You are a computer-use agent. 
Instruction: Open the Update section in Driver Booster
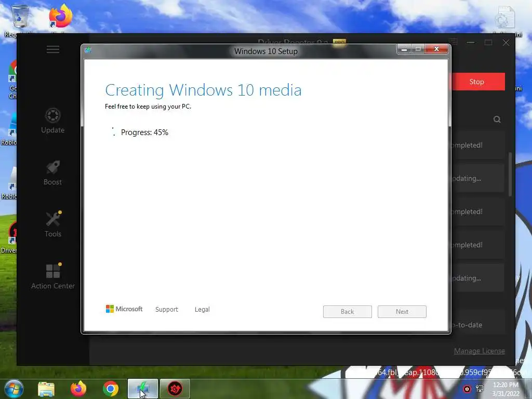52,121
